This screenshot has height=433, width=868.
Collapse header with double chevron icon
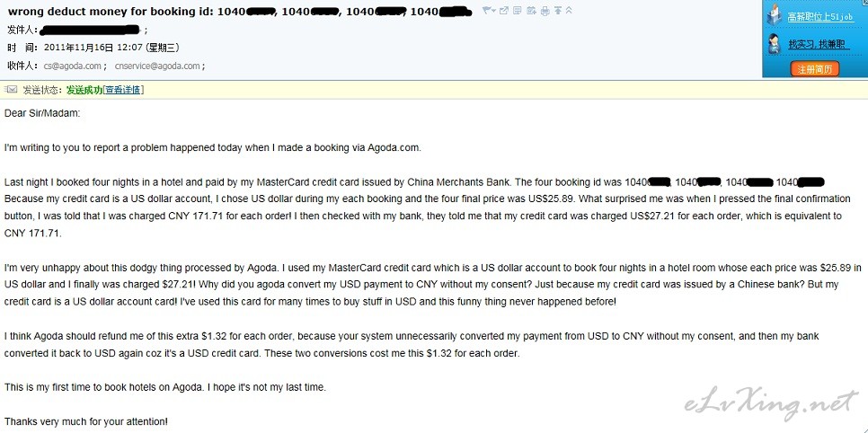click(x=569, y=10)
